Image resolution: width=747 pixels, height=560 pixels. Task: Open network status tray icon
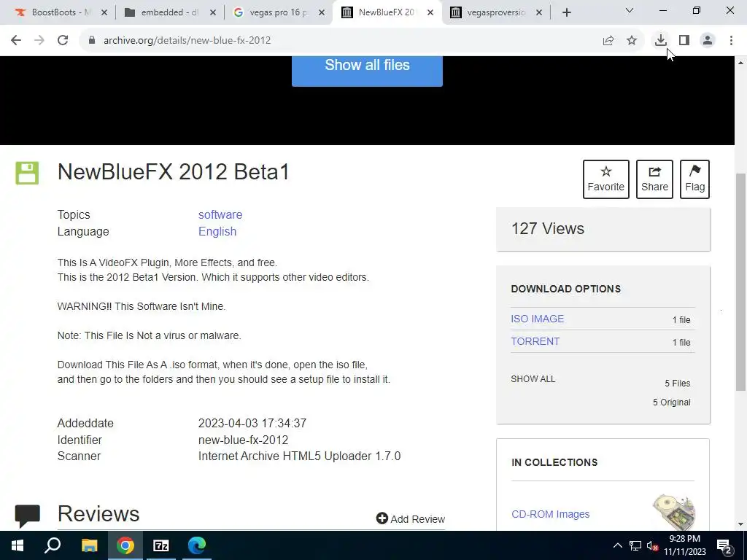[x=635, y=545]
